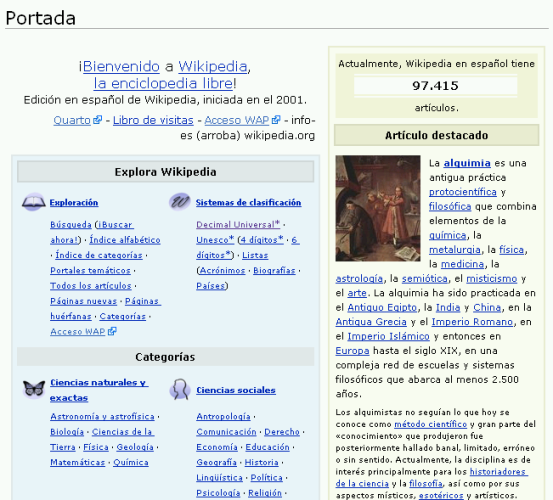Screen dimensions: 553x500
Task: Open Sistemas de clasificación heading link
Action: pos(248,203)
